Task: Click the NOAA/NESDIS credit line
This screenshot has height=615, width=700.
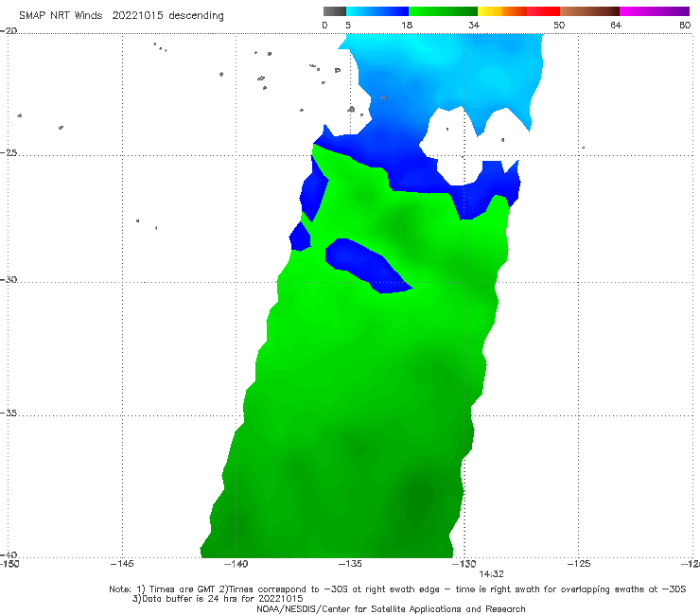Action: 391,609
